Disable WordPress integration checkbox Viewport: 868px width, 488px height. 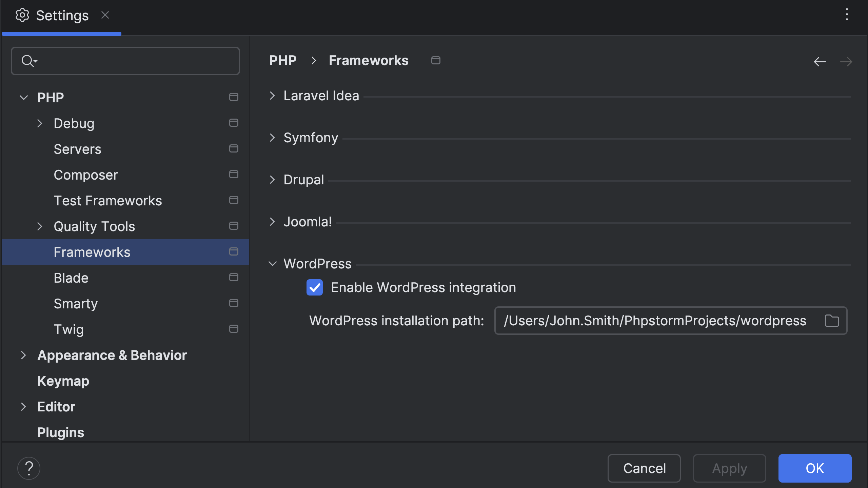click(314, 287)
